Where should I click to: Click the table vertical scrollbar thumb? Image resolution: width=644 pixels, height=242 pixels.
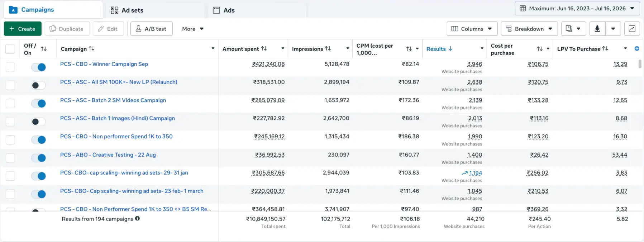(x=640, y=64)
